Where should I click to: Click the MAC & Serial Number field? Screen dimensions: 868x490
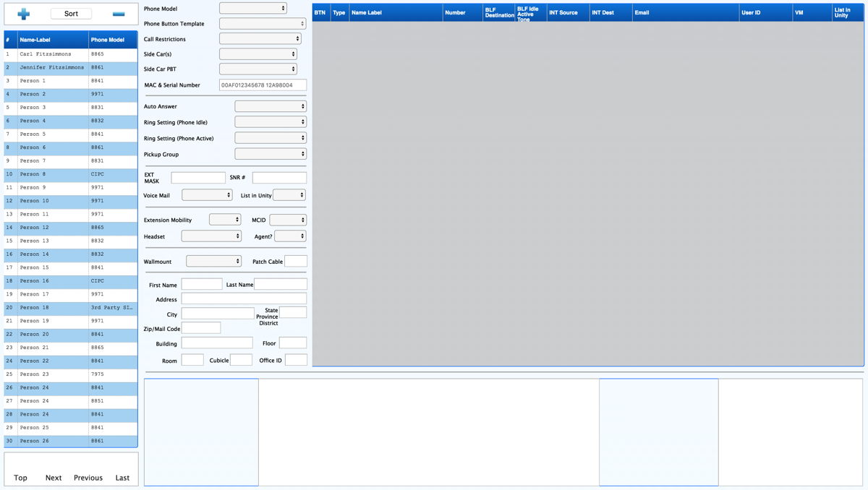[263, 85]
